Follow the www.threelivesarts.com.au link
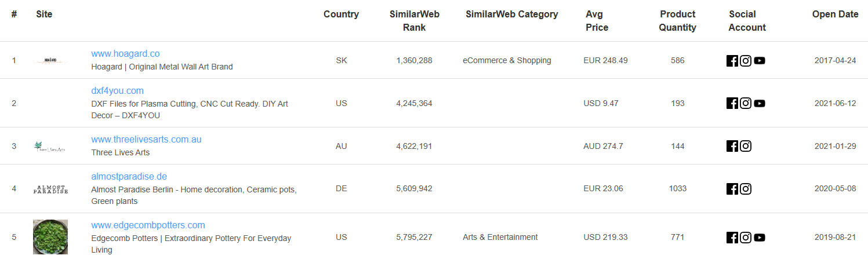 click(x=146, y=139)
